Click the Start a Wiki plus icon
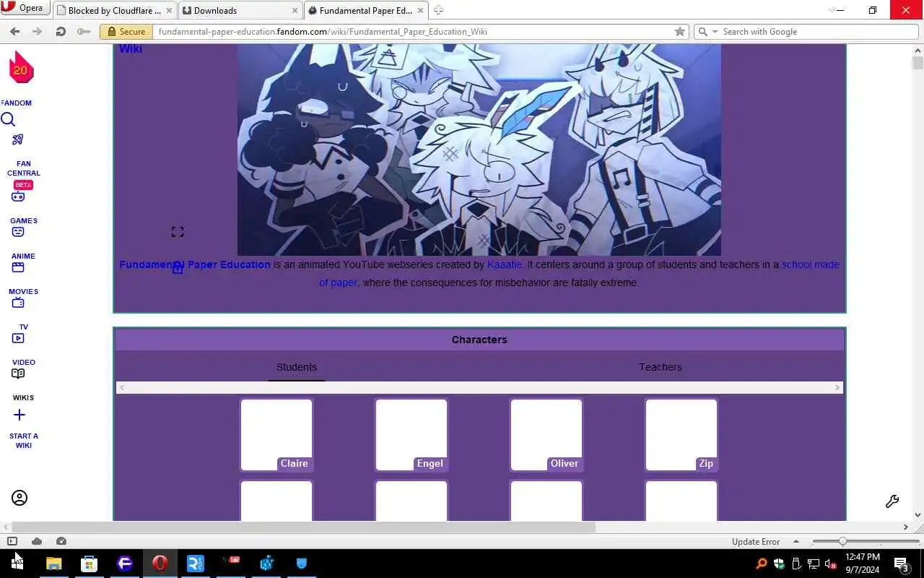Screen dimensions: 924x578 tap(19, 415)
